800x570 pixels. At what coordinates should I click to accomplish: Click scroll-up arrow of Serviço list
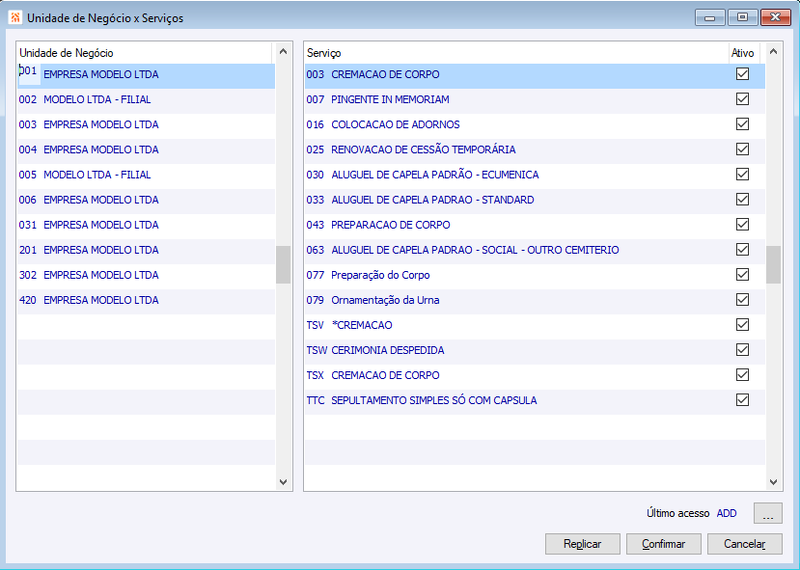click(773, 52)
